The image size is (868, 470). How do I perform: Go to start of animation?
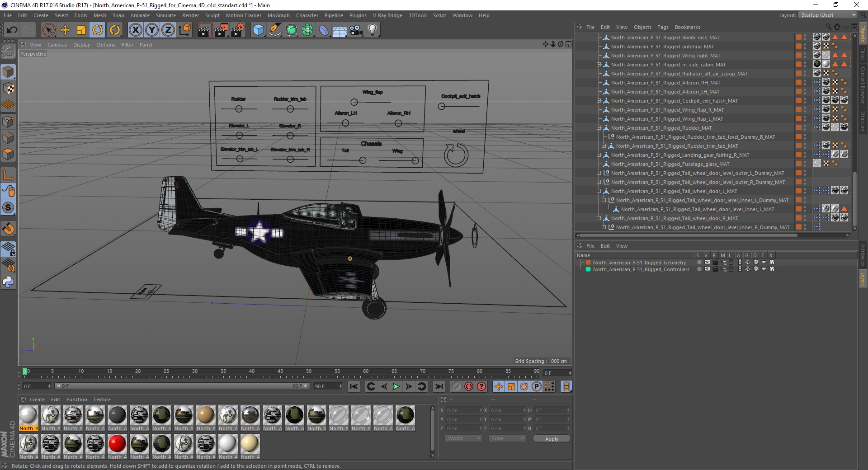[354, 386]
